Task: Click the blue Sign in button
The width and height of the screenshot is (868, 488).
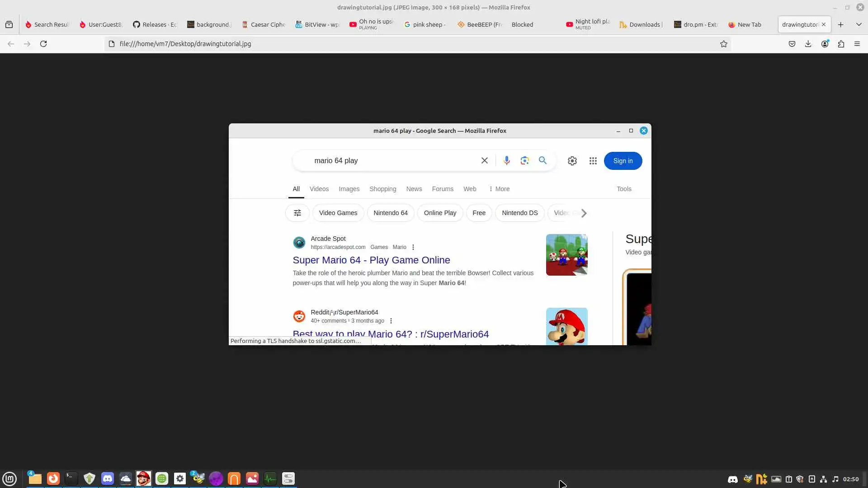Action: pyautogui.click(x=623, y=161)
